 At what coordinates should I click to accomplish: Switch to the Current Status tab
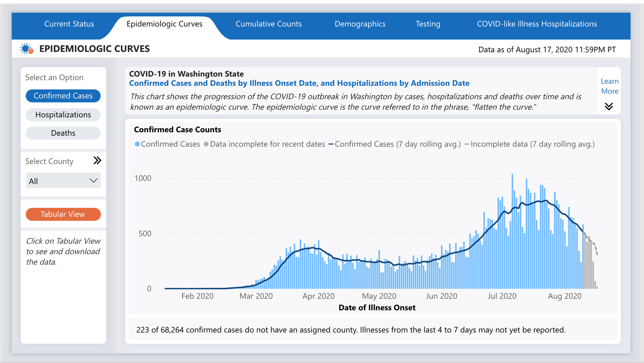pos(69,24)
